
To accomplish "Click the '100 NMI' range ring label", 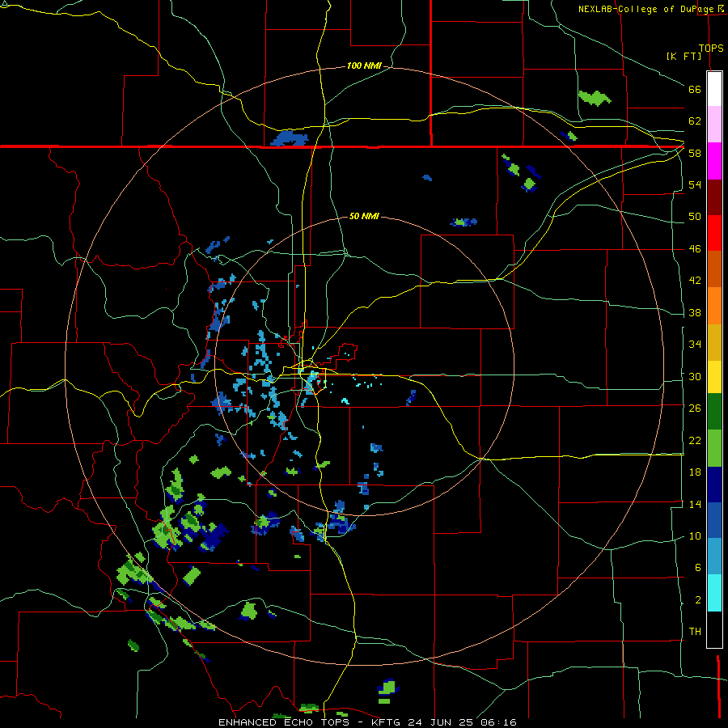I will pos(364,66).
